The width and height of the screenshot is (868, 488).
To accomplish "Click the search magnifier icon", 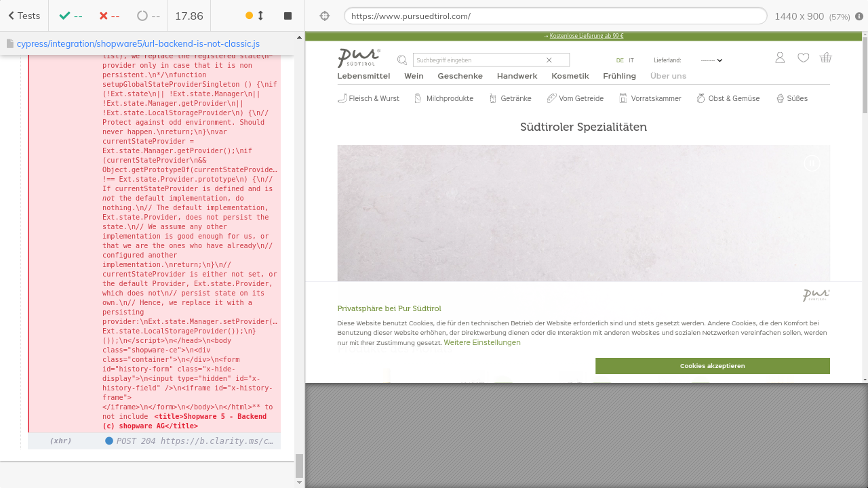I will point(402,60).
